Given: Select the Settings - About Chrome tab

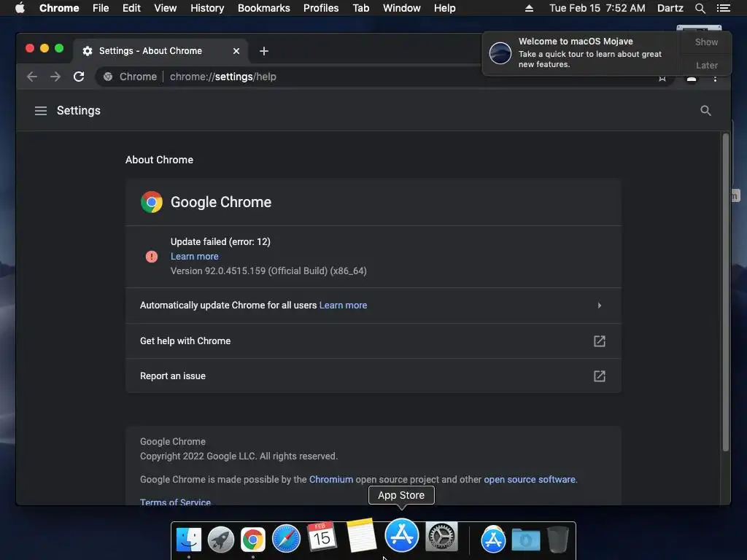Looking at the screenshot, I should [x=160, y=51].
